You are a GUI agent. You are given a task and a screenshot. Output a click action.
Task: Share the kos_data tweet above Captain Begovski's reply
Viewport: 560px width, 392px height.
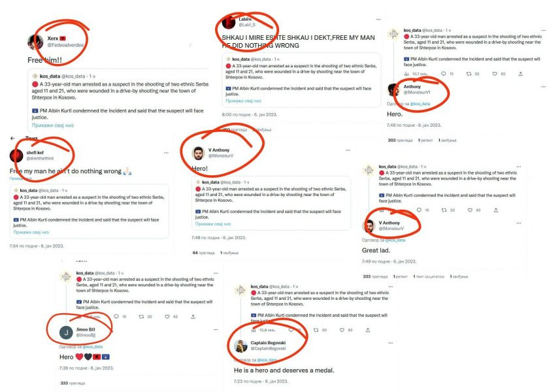367,330
